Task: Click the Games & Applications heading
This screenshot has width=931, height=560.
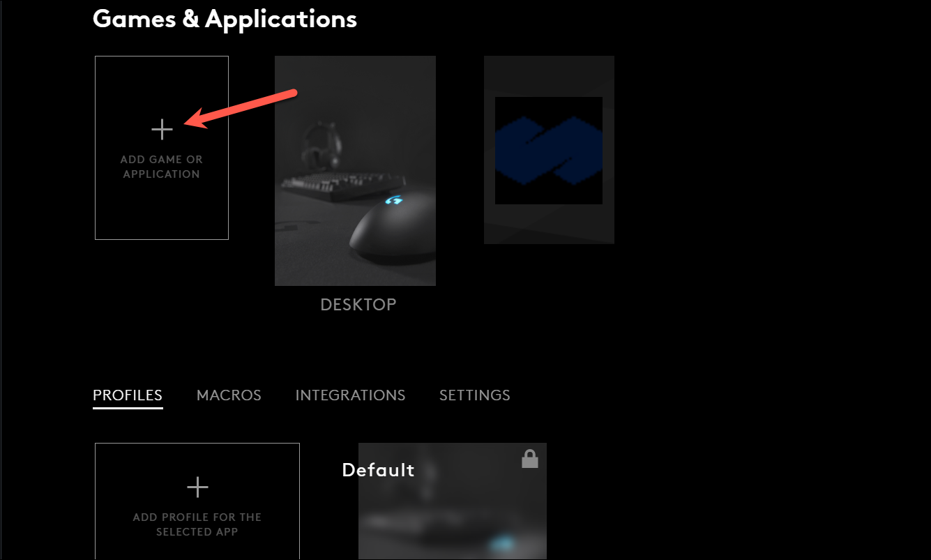Action: (225, 19)
